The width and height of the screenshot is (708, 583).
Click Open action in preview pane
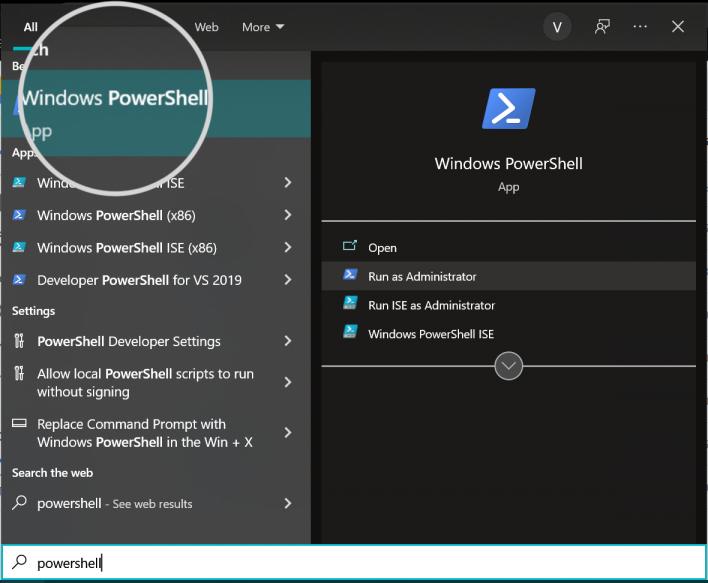pyautogui.click(x=508, y=247)
